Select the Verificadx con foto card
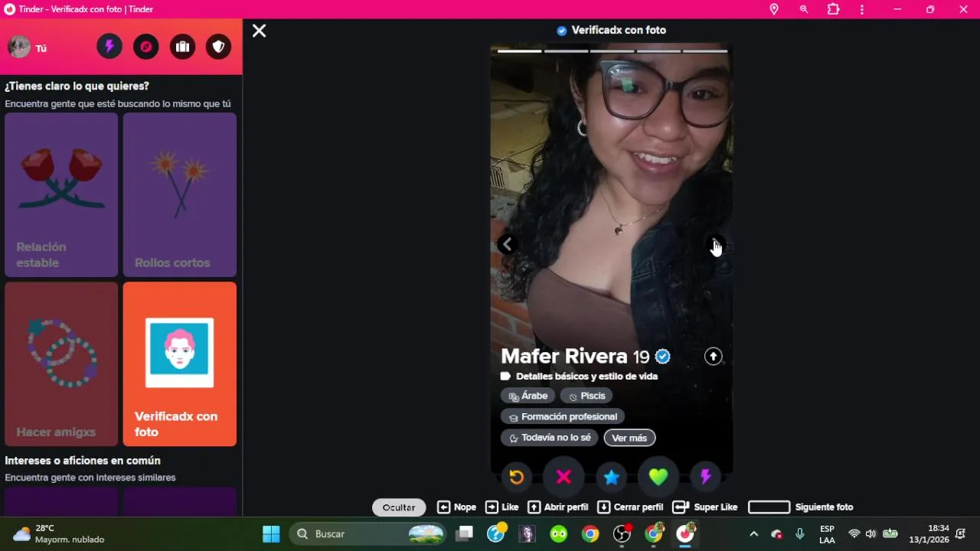Viewport: 980px width, 551px height. pyautogui.click(x=180, y=364)
